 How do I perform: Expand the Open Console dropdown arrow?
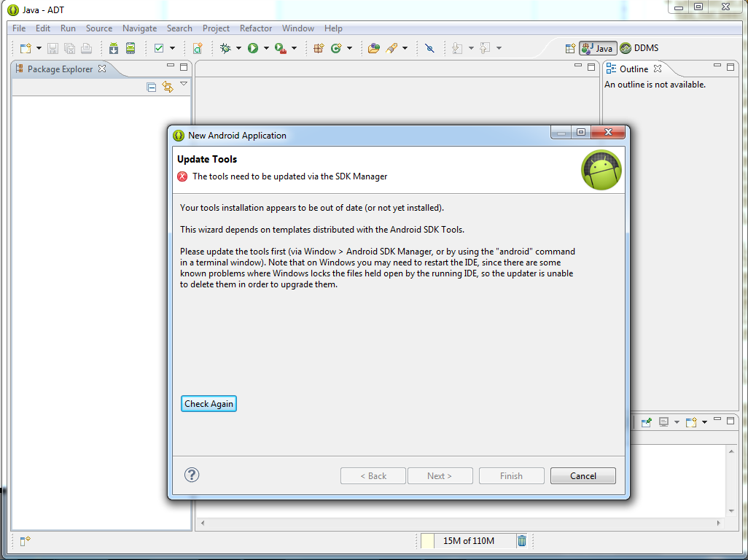704,422
